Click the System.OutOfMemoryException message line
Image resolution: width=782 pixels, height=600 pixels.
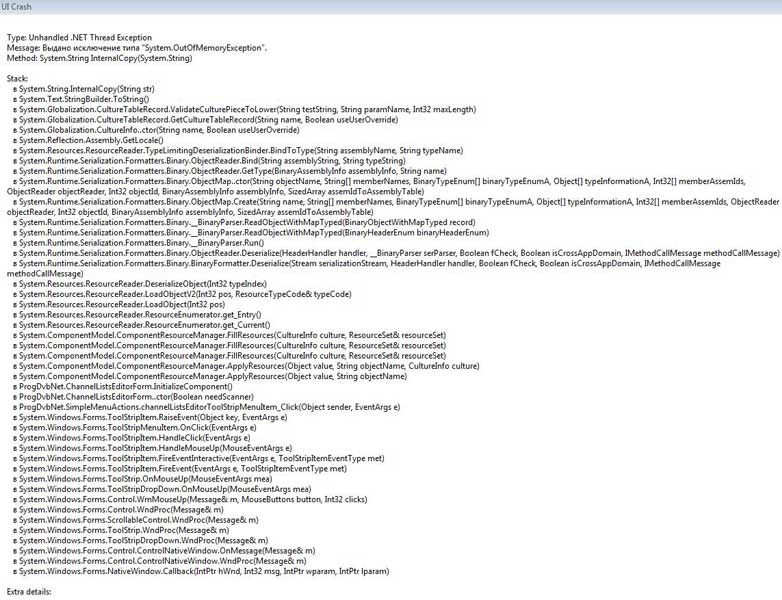137,48
